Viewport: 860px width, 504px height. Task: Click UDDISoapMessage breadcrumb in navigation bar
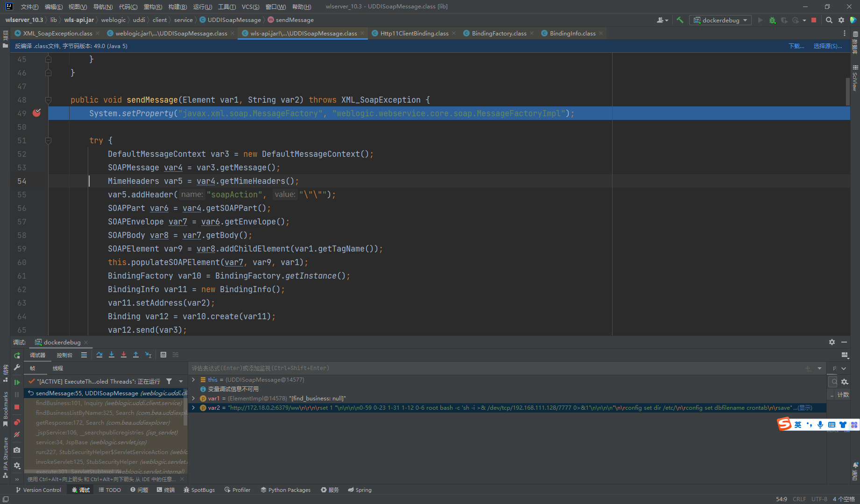[230, 20]
